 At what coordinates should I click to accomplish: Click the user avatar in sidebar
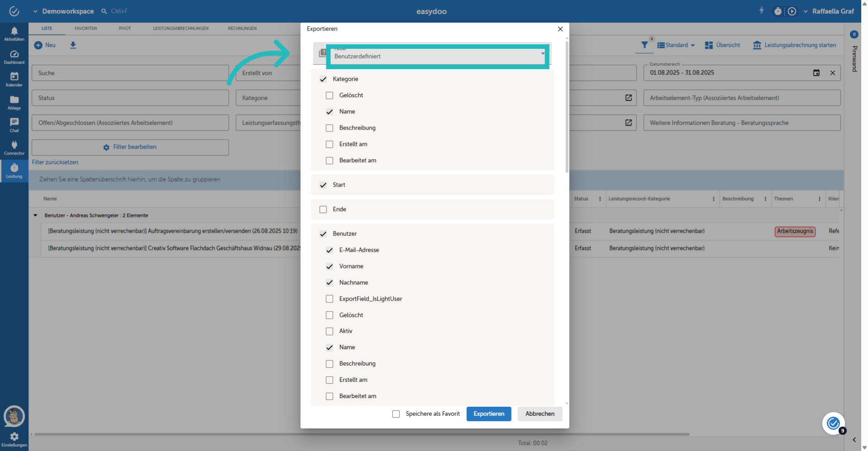point(14,416)
